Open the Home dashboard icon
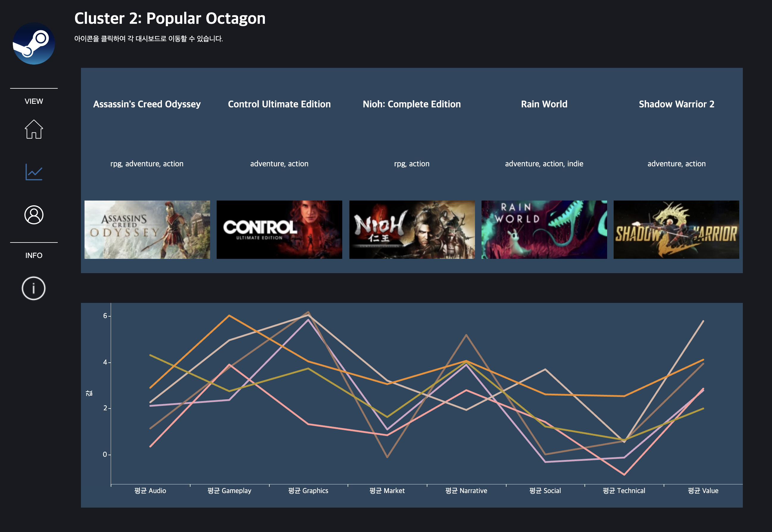 (x=34, y=129)
